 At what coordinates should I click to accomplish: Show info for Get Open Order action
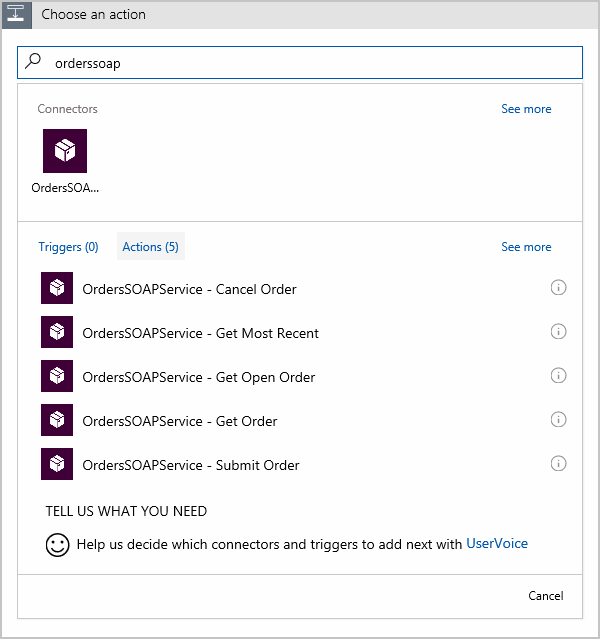click(x=558, y=376)
